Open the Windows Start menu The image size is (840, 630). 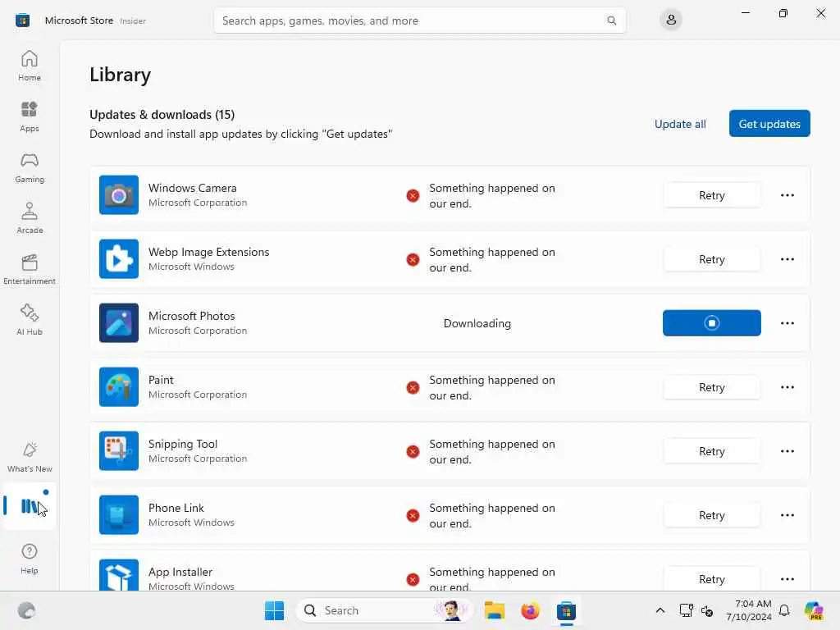click(x=274, y=610)
